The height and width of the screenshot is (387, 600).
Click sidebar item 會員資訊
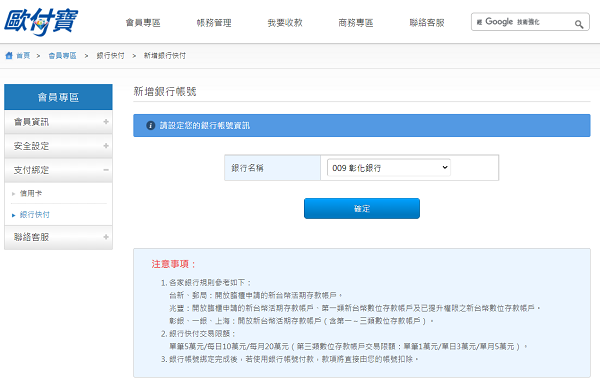tap(58, 122)
